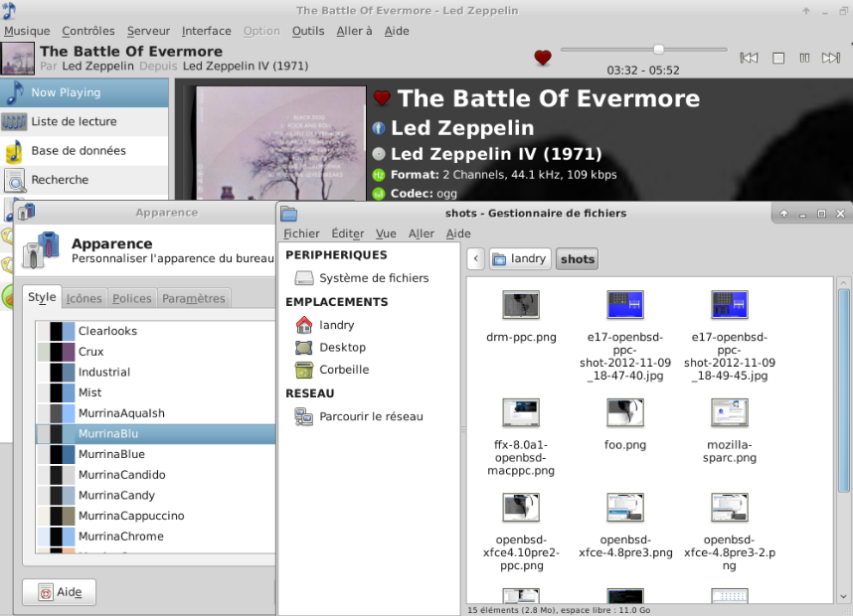The image size is (853, 616).
Task: Switch to Icônes tab in Apparence
Action: [x=84, y=298]
